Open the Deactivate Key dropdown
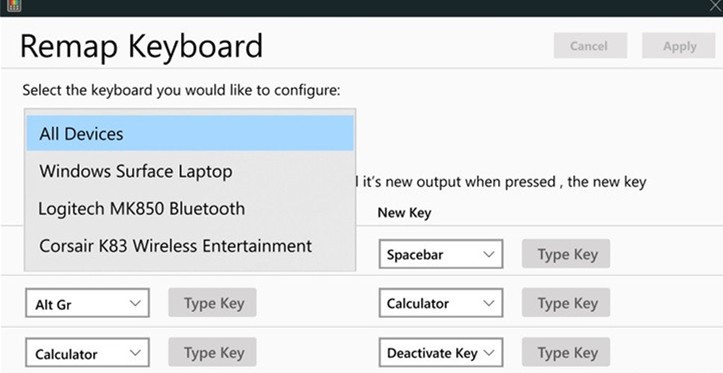Image resolution: width=723 pixels, height=373 pixels. point(441,353)
